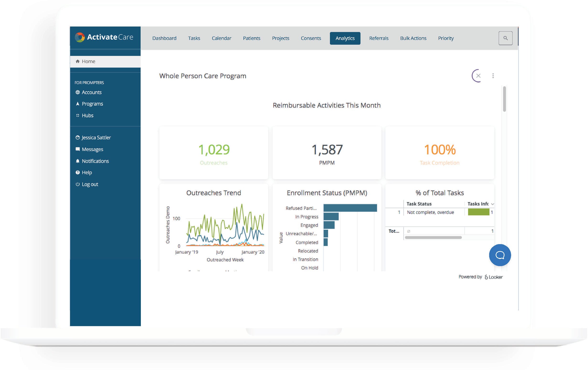Click the Bulk Actions menu item
Viewport: 588px width, 370px height.
click(413, 38)
